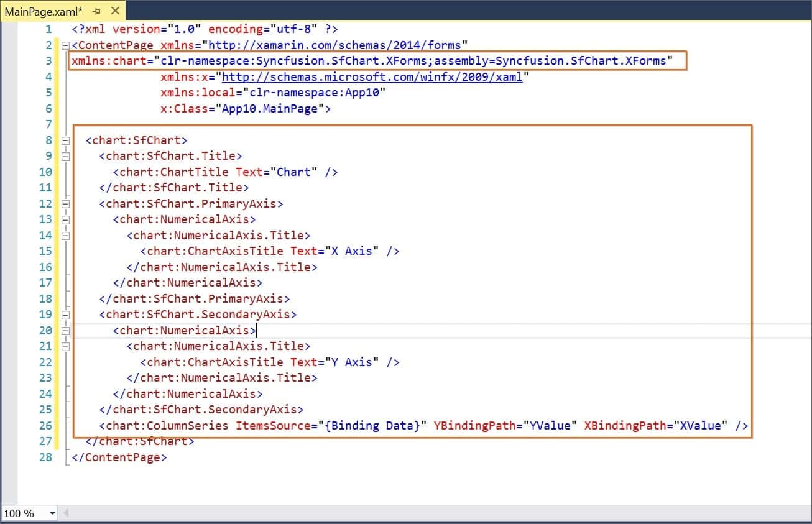Click the chart:ColumnSeries tag name
This screenshot has height=524, width=812.
167,426
